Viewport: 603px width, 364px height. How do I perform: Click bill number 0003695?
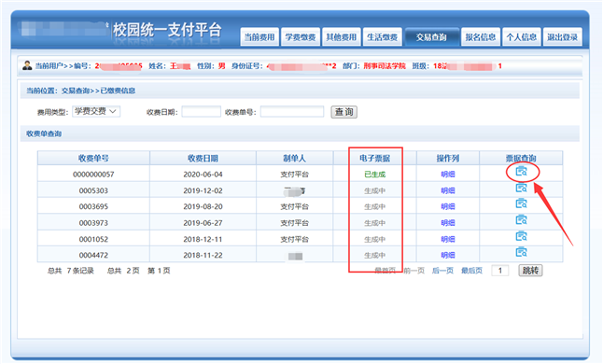93,207
